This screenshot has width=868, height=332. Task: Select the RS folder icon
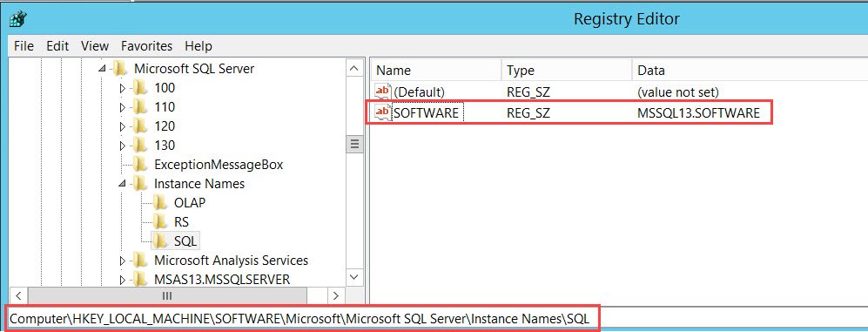point(160,221)
